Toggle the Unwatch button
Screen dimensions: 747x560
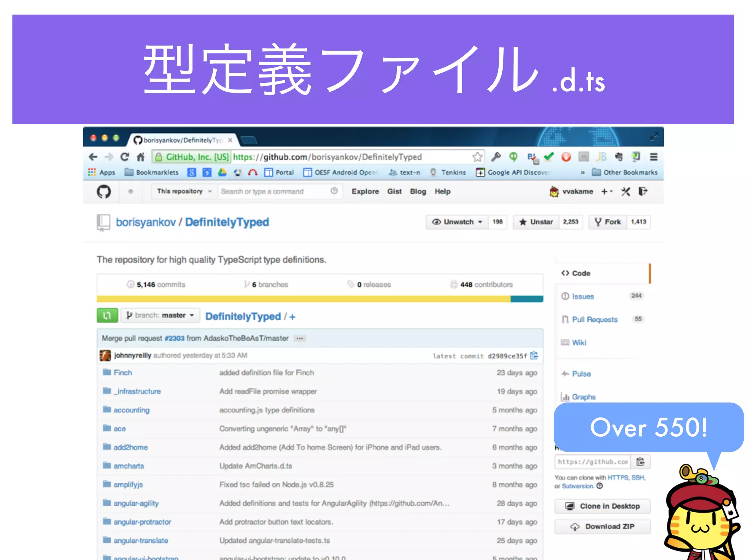tap(457, 222)
